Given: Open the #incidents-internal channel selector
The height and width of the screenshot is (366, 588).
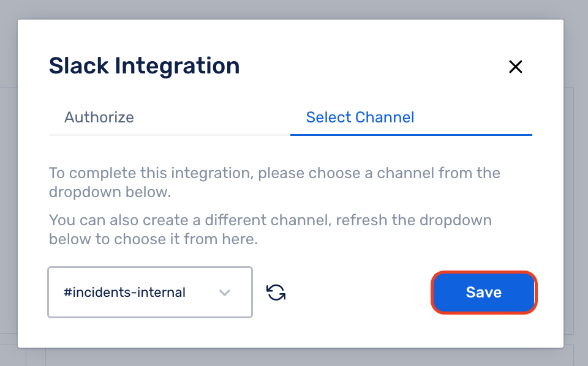Looking at the screenshot, I should [x=150, y=292].
